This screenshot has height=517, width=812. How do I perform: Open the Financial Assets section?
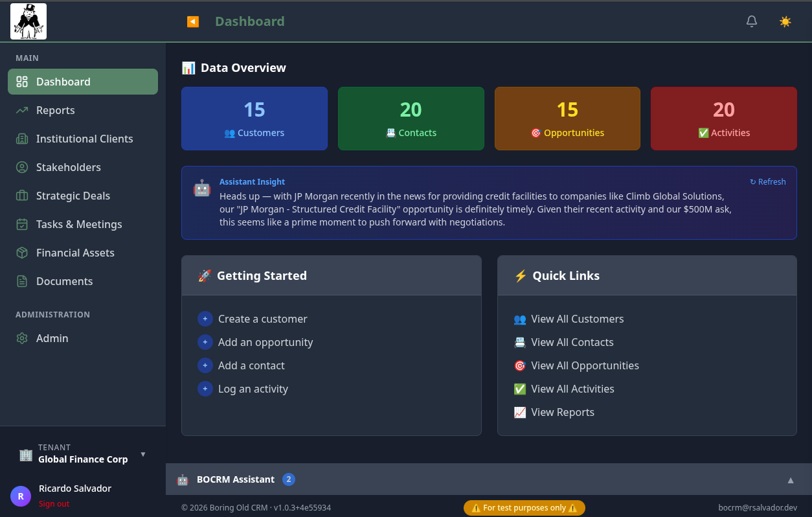76,253
